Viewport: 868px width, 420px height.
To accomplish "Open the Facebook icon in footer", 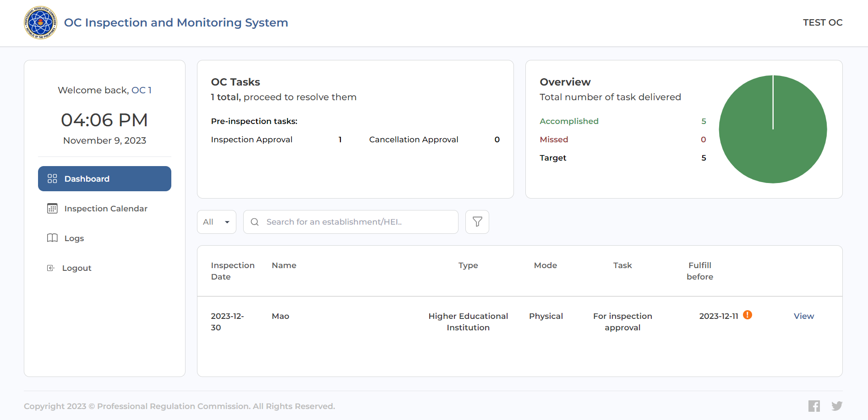I will 814,406.
